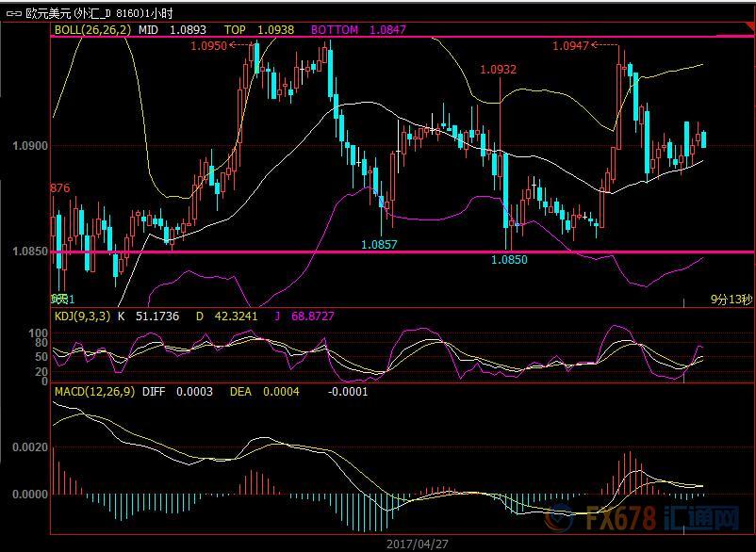Click the 1.0857 low price label
Image resolution: width=756 pixels, height=552 pixels.
point(379,244)
